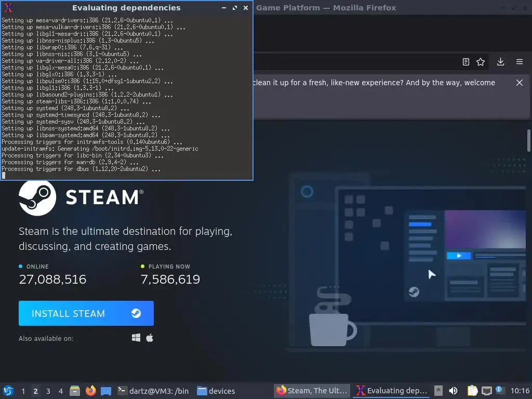This screenshot has width=532, height=399.
Task: Minimize the Evaluating dependencies window
Action: click(x=224, y=7)
